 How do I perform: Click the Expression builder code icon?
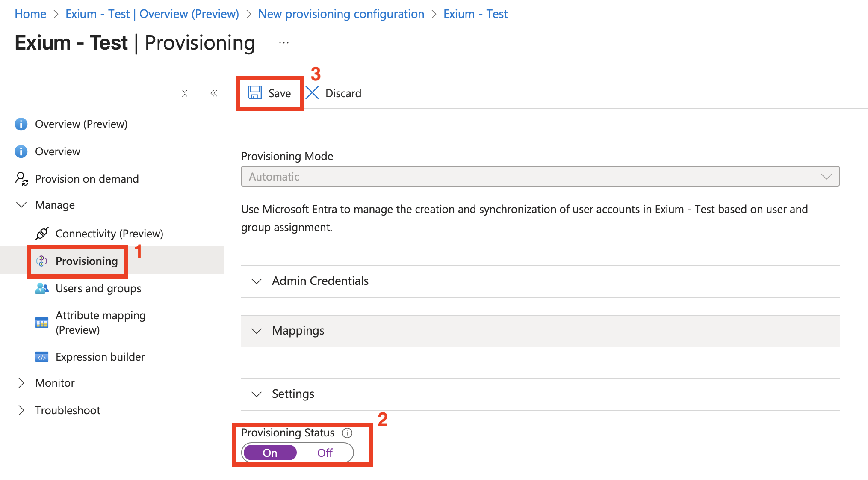coord(41,357)
